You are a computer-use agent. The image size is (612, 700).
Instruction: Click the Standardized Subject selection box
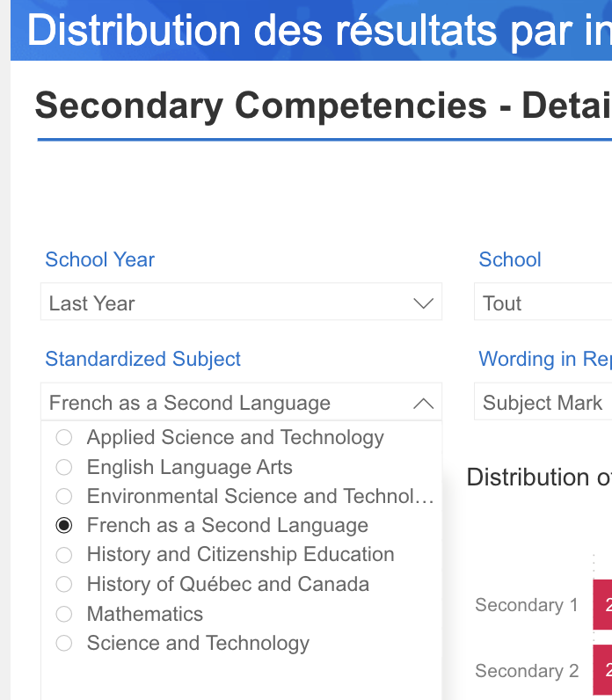pos(220,404)
